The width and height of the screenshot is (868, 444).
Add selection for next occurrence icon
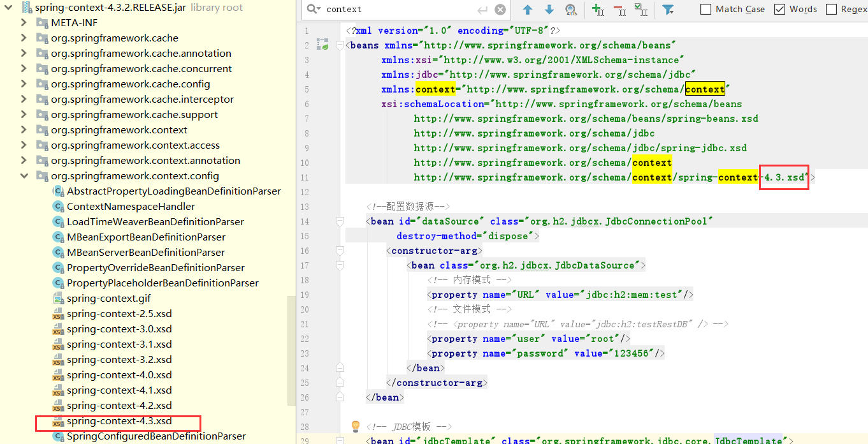598,10
